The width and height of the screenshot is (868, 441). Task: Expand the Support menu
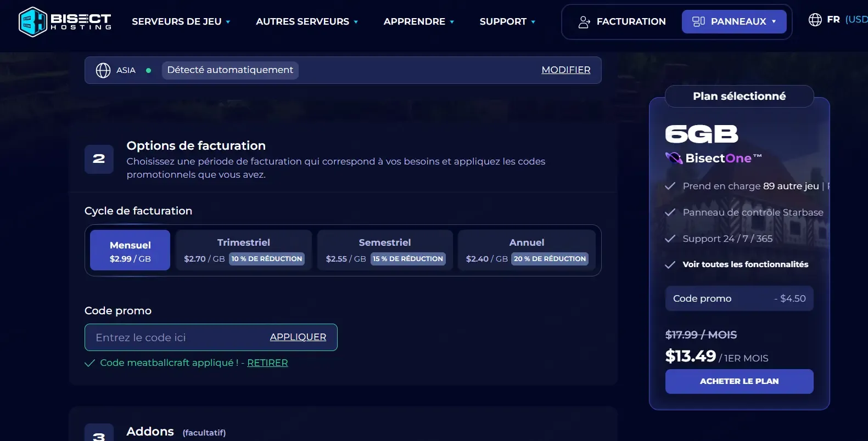tap(507, 21)
